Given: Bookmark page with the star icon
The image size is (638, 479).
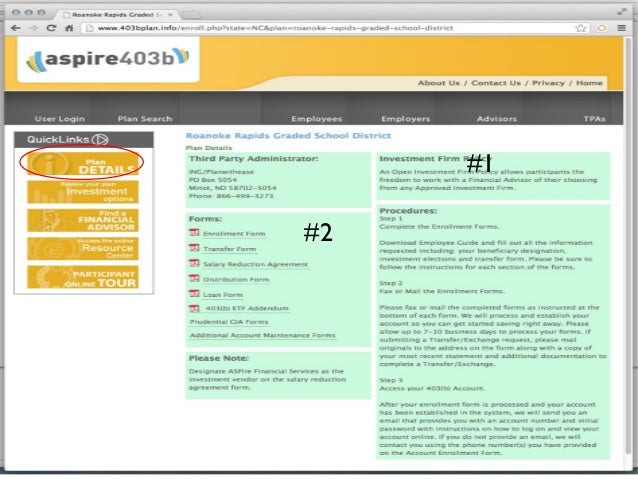Looking at the screenshot, I should pyautogui.click(x=581, y=28).
